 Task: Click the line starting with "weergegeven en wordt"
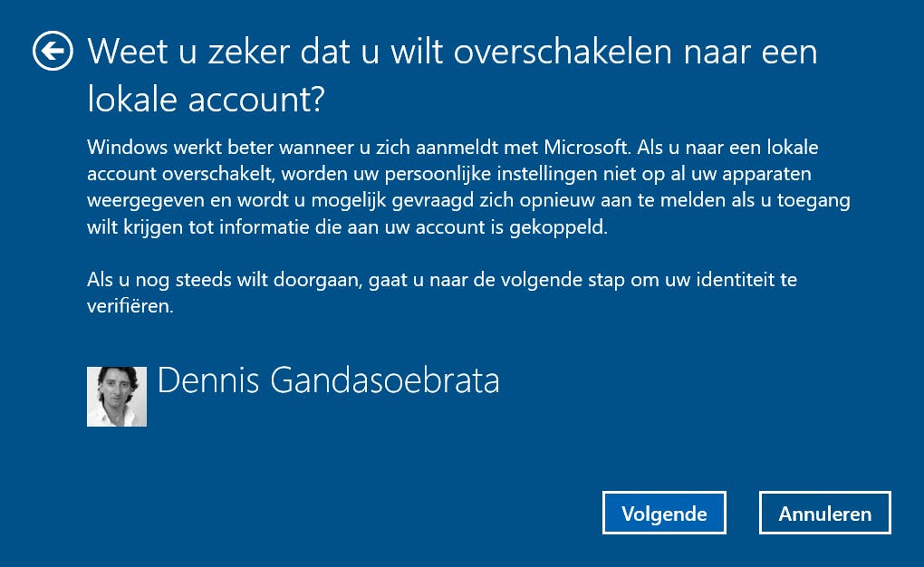[468, 199]
